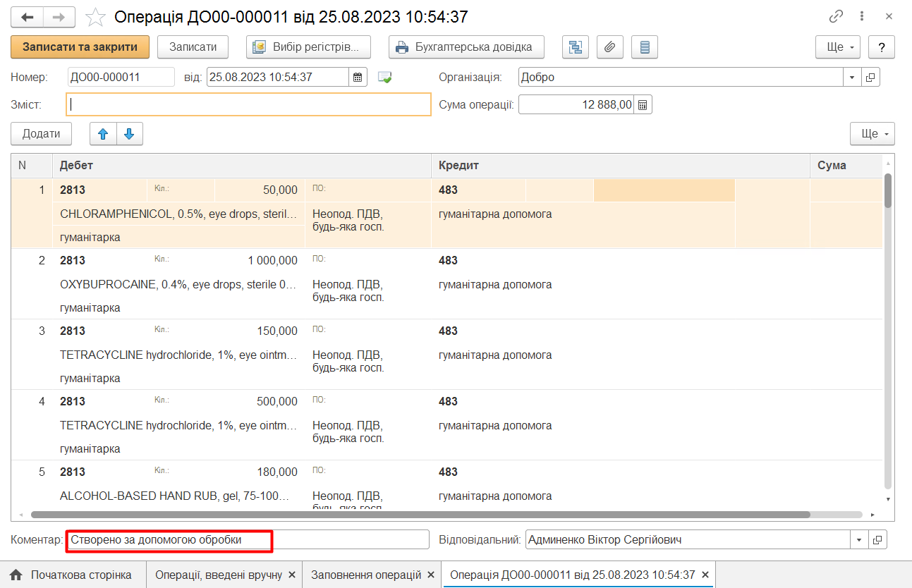Screen dimensions: 912x588
Task: Click into the empty Зміст field
Action: pos(248,104)
